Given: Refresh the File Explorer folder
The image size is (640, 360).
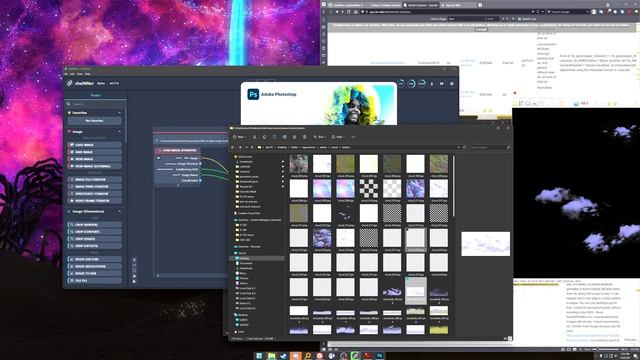Looking at the screenshot, I should pos(464,147).
